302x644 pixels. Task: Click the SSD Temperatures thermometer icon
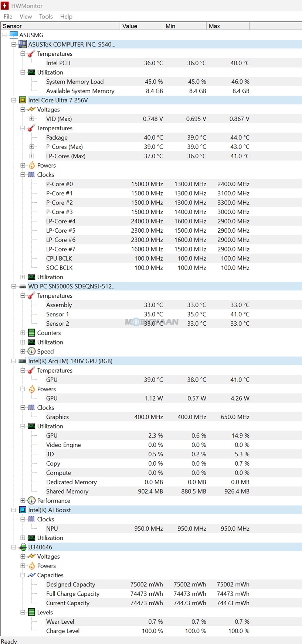[31, 296]
